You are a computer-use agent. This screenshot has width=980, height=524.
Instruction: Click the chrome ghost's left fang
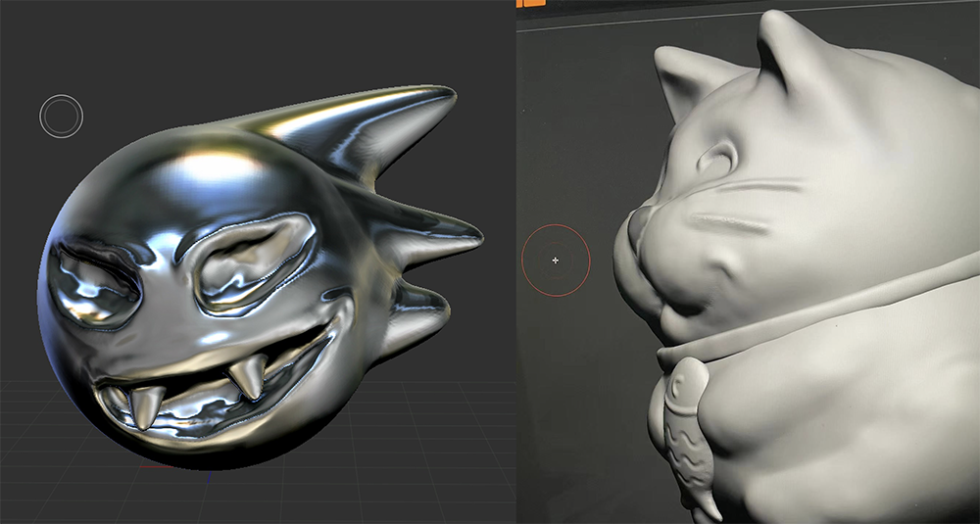click(146, 407)
